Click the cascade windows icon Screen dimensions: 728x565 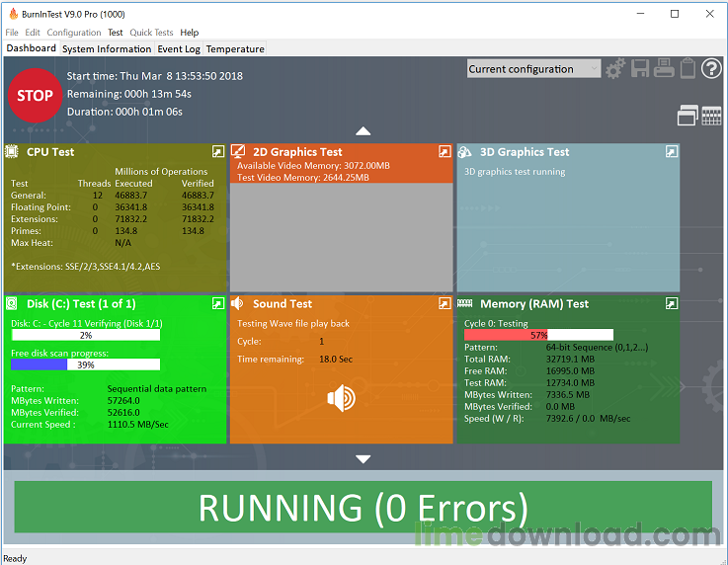[x=688, y=116]
